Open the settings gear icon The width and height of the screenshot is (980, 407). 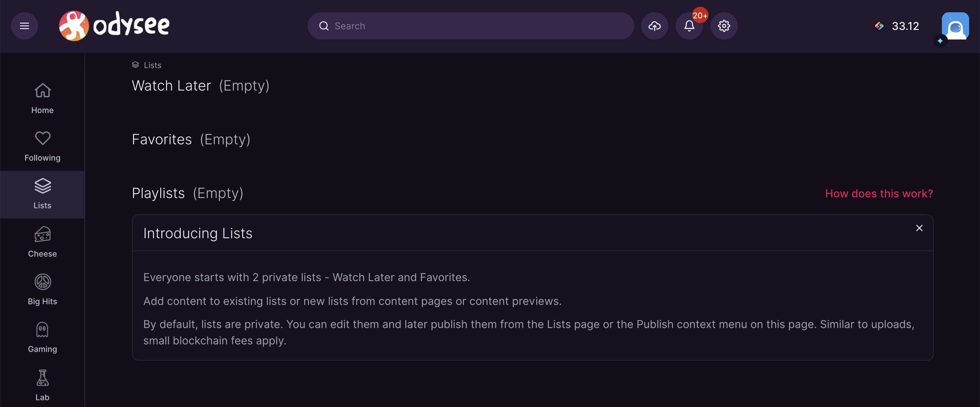[723, 26]
